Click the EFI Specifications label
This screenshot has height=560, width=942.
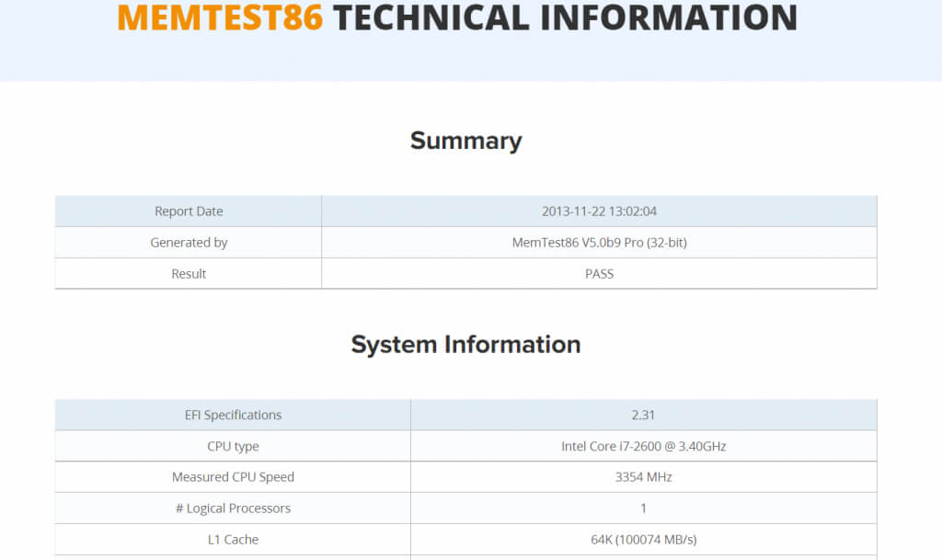[233, 415]
